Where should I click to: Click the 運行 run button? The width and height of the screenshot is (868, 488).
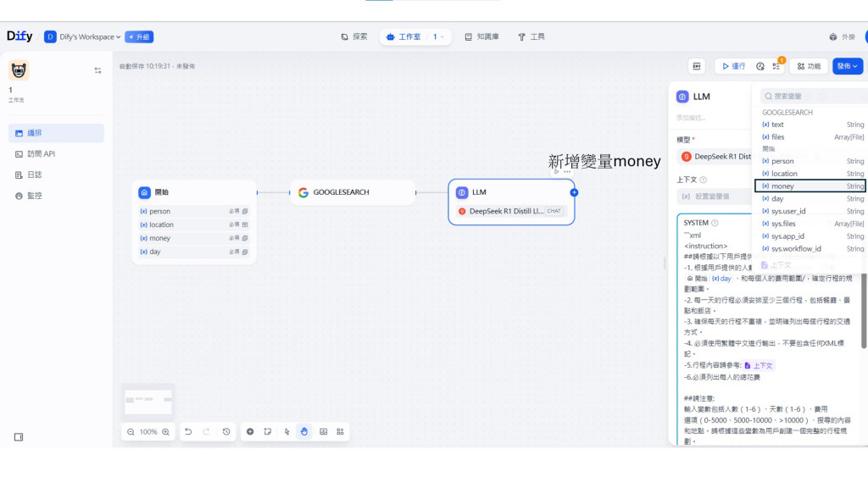click(x=733, y=66)
